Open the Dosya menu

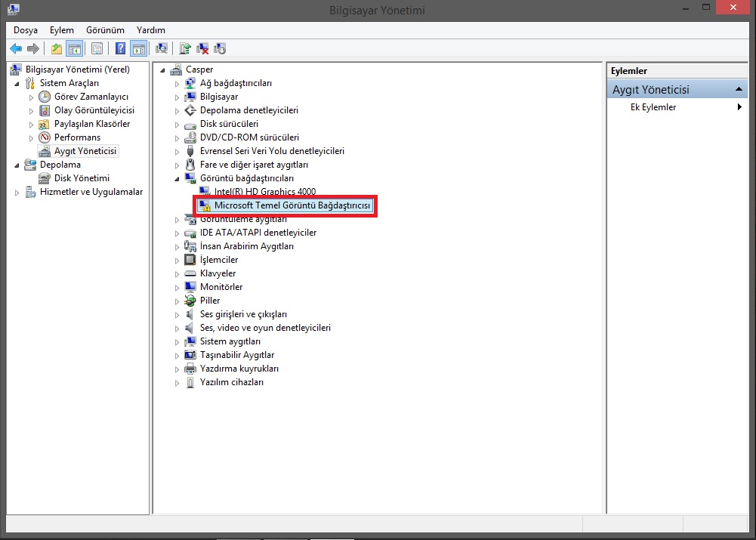26,30
